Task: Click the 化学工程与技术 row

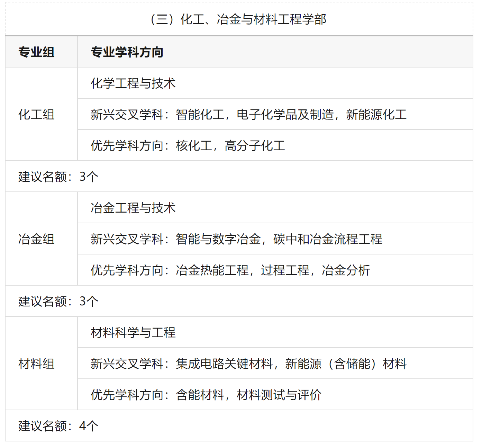Action: click(133, 83)
